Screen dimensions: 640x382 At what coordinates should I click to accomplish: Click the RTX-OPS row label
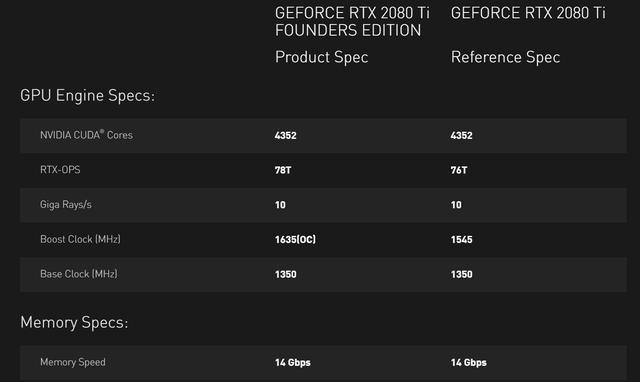[x=60, y=170]
